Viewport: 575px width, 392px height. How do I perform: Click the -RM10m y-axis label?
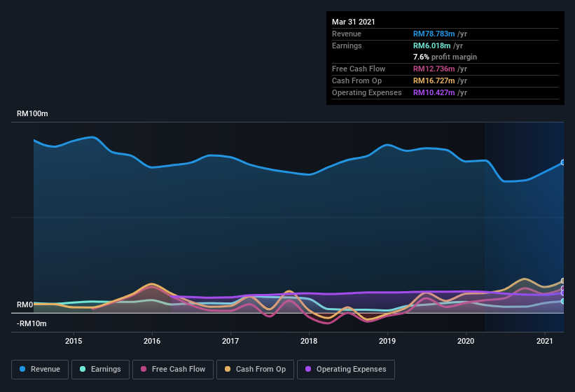pos(32,323)
